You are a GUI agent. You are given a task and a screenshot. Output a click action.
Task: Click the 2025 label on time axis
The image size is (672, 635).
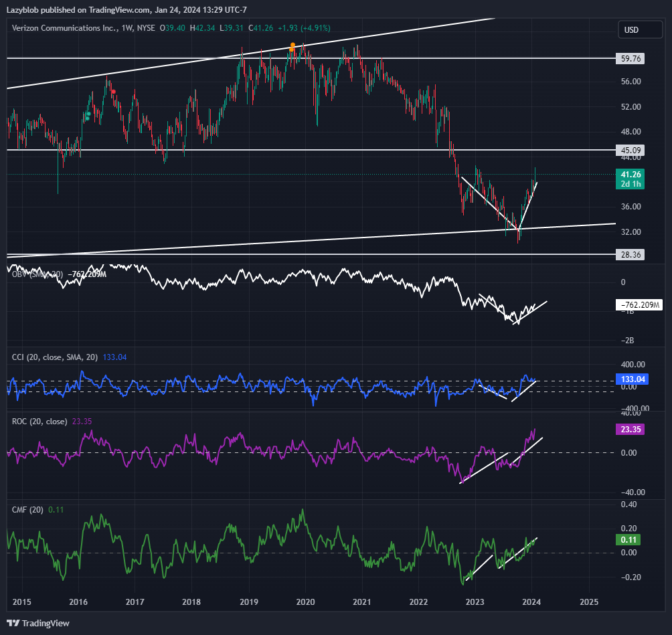pos(589,602)
